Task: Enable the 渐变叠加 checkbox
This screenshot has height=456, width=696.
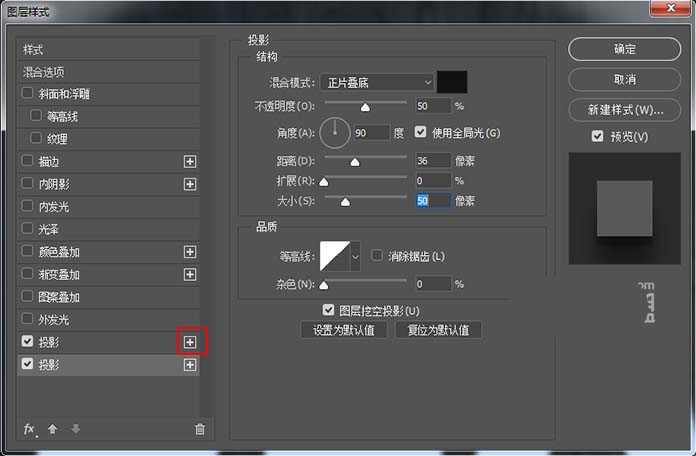Action: [x=28, y=274]
